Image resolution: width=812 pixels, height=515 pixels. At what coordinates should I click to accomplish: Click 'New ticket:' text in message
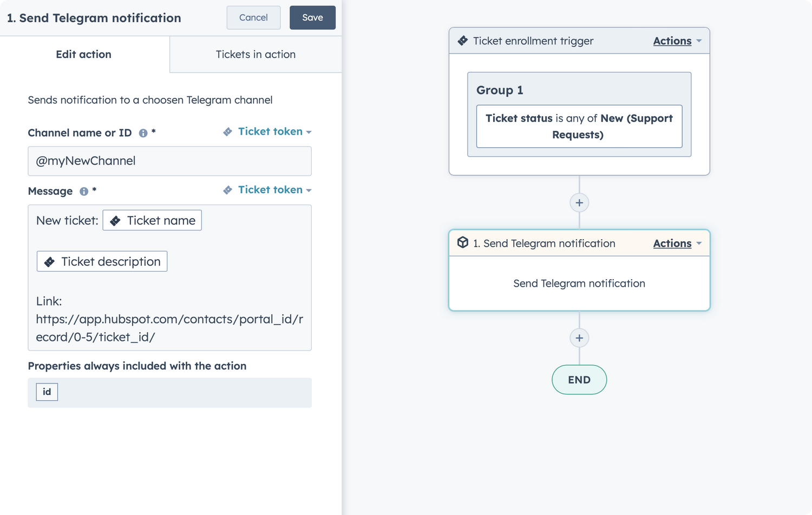click(67, 220)
